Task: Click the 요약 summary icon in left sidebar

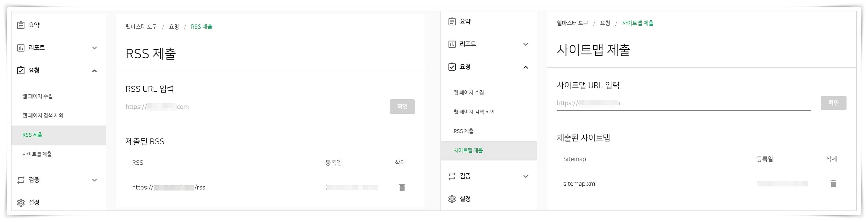Action: point(21,25)
